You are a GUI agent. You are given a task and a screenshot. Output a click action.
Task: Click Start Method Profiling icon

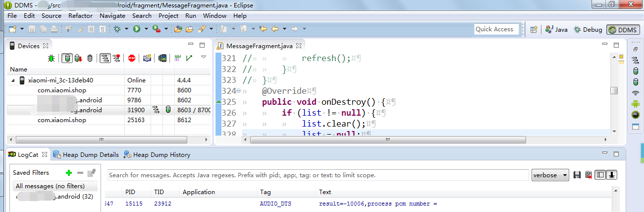pyautogui.click(x=116, y=58)
